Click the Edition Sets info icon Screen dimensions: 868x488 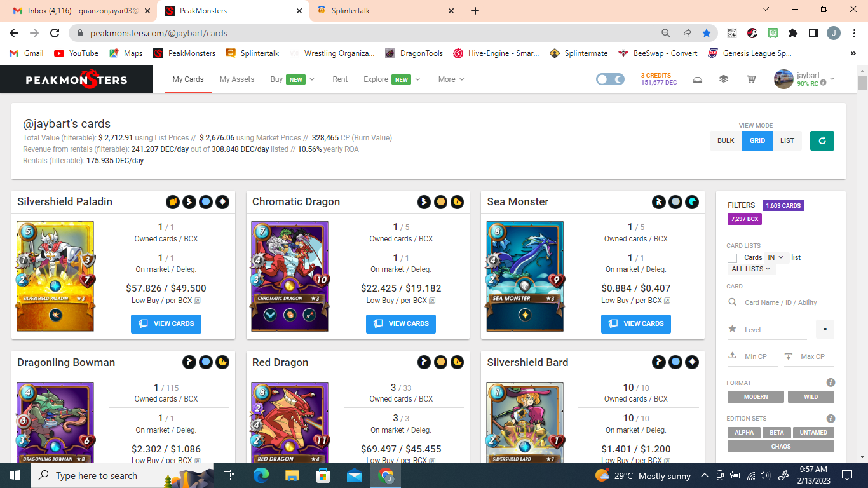(831, 419)
